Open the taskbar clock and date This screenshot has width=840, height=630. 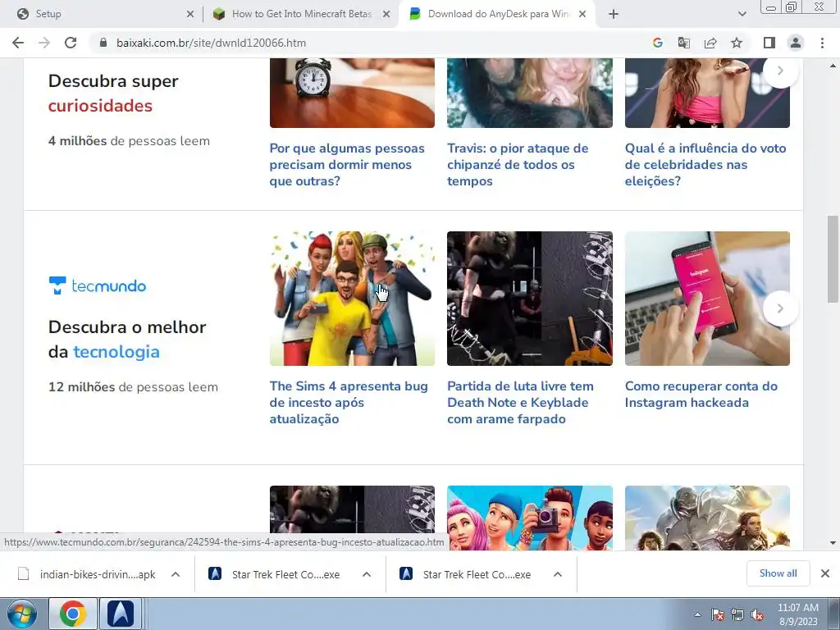tap(797, 614)
